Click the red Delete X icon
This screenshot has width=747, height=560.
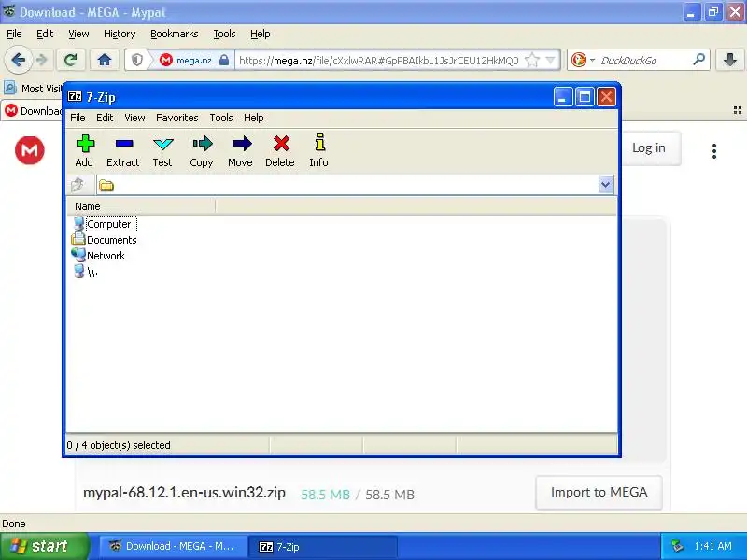(280, 150)
